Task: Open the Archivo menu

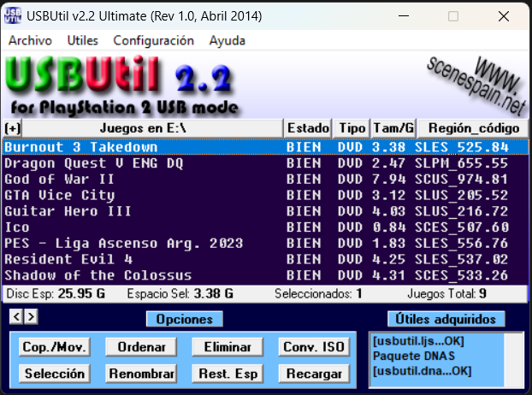Action: (30, 41)
